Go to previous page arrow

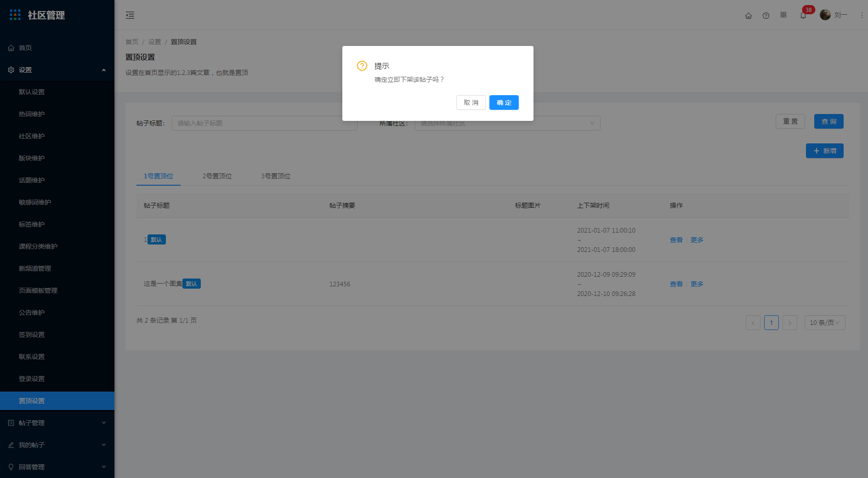click(753, 323)
